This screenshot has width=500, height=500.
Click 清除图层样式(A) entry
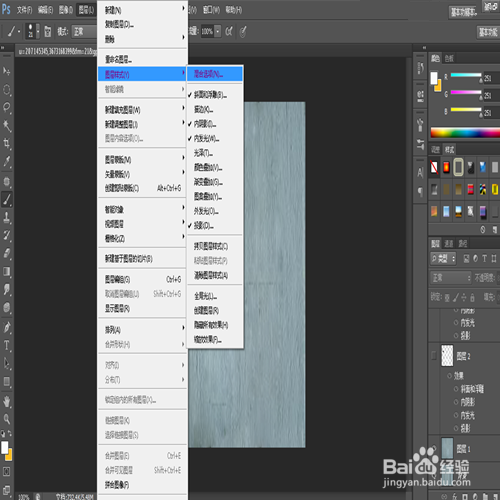tap(215, 275)
